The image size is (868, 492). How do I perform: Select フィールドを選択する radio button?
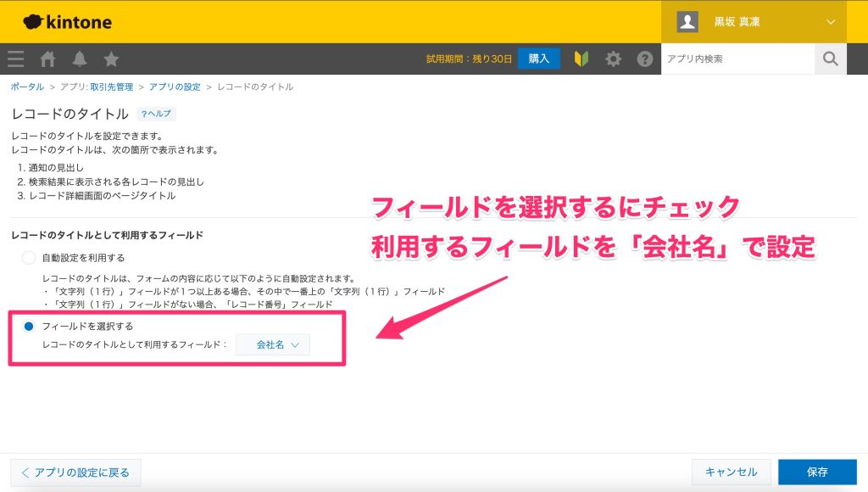(29, 327)
